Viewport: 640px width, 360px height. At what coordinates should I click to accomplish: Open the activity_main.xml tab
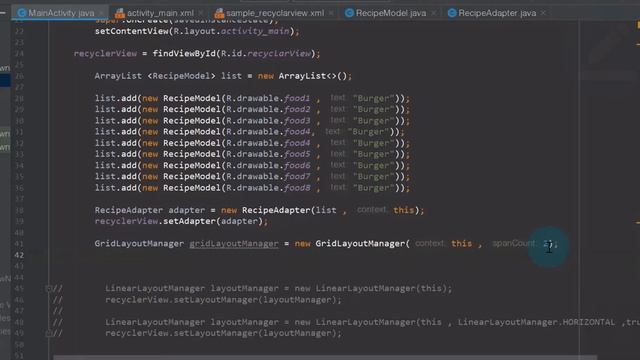(x=160, y=13)
